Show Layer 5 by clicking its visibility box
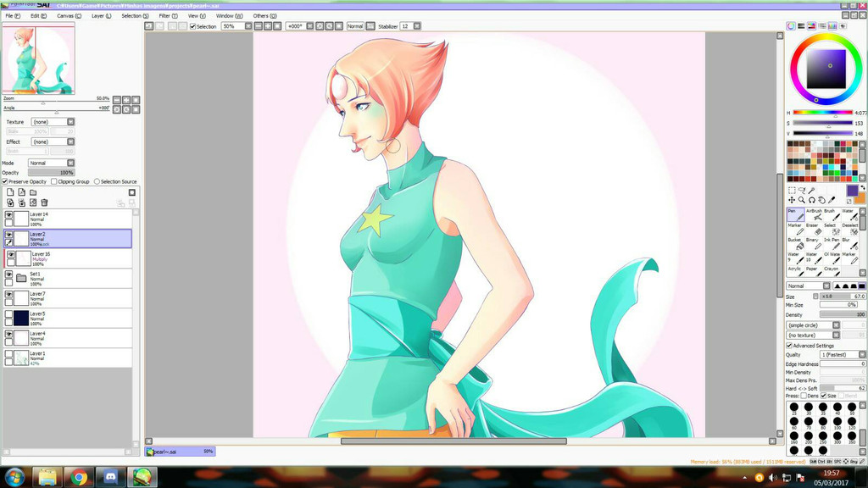 (x=8, y=314)
